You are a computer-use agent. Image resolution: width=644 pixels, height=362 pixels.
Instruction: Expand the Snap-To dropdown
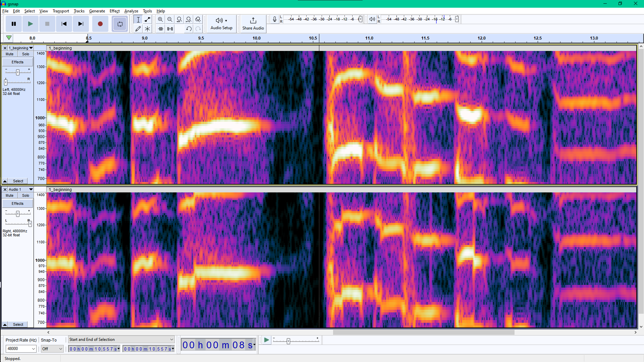(x=52, y=349)
